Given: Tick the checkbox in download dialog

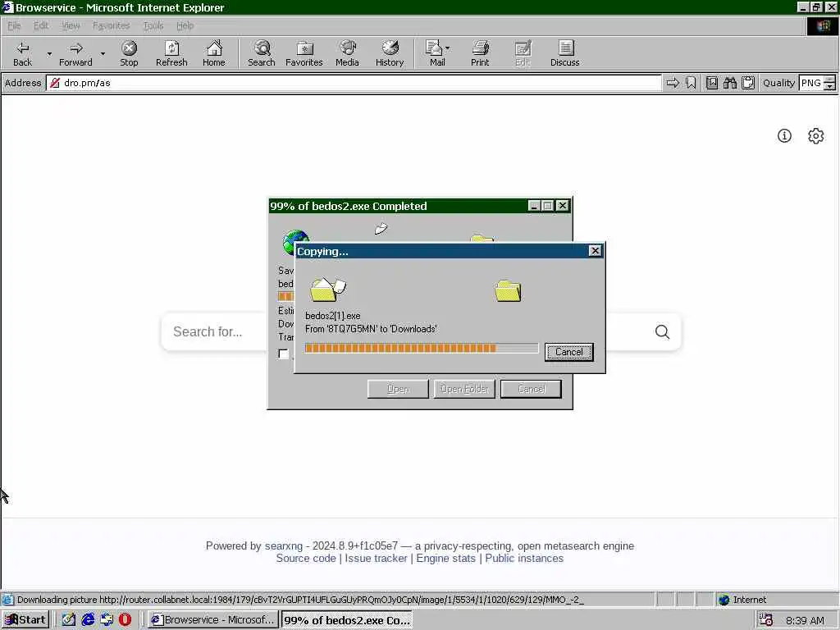Looking at the screenshot, I should coord(283,354).
